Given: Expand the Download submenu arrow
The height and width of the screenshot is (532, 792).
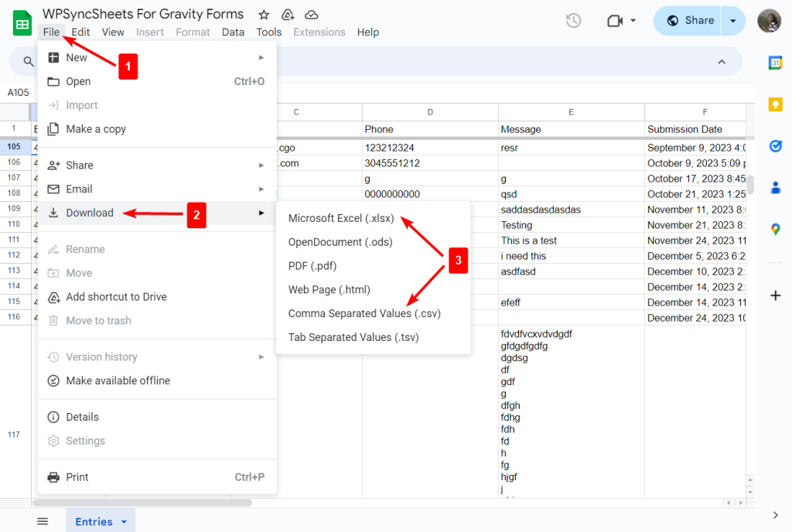Looking at the screenshot, I should (261, 213).
